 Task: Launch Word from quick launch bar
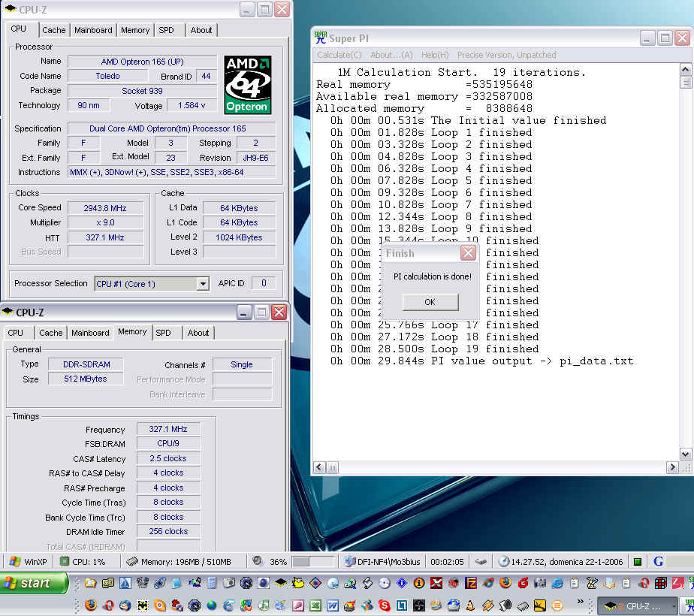[x=333, y=605]
